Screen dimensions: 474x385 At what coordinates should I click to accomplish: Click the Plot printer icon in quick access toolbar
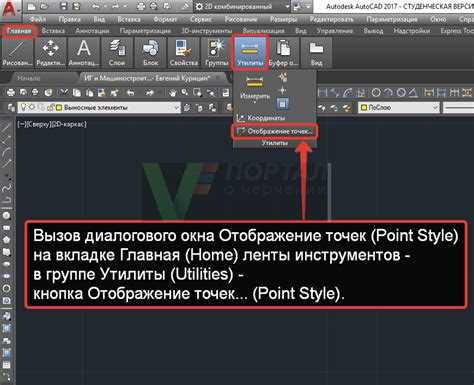[141, 6]
